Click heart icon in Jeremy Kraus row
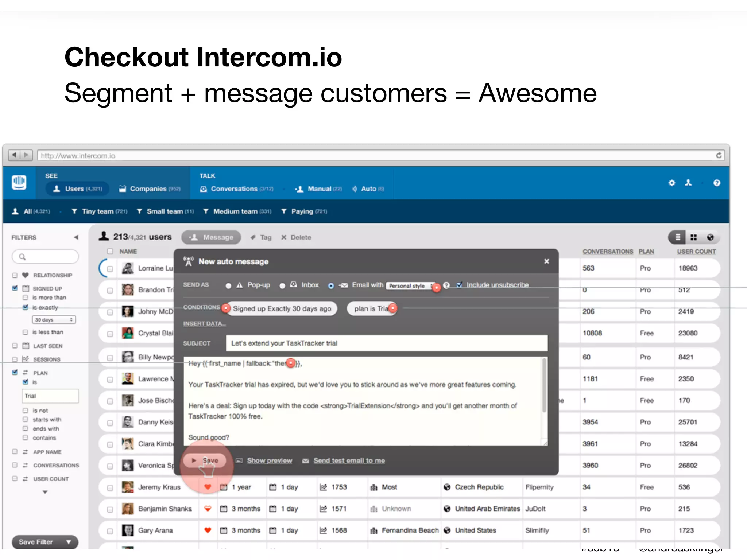Image resolution: width=747 pixels, height=560 pixels. pyautogui.click(x=208, y=487)
